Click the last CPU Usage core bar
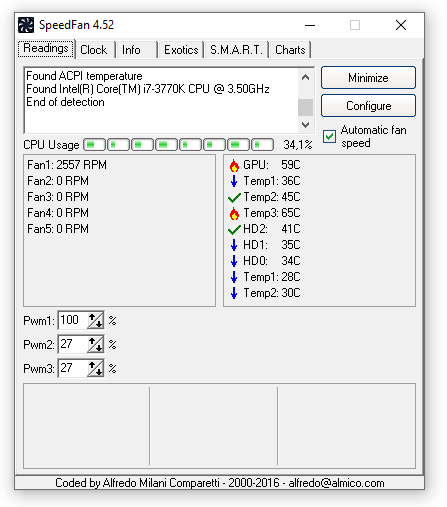The image size is (447, 507). (x=263, y=145)
